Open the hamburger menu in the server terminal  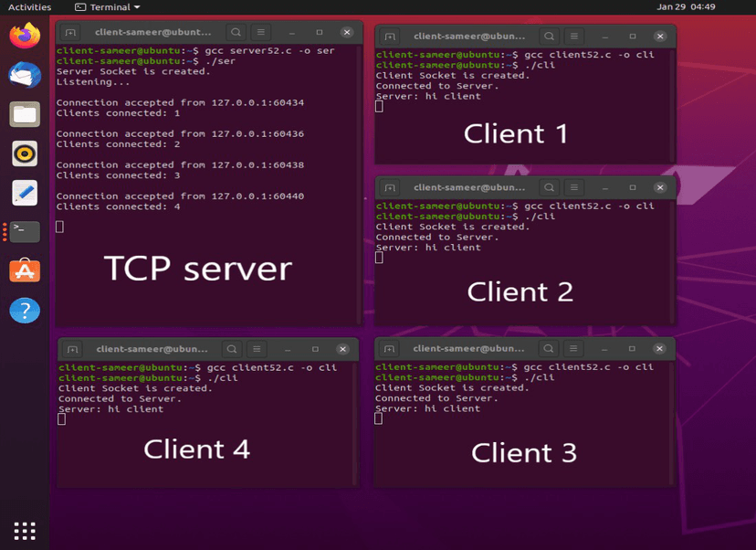click(260, 30)
